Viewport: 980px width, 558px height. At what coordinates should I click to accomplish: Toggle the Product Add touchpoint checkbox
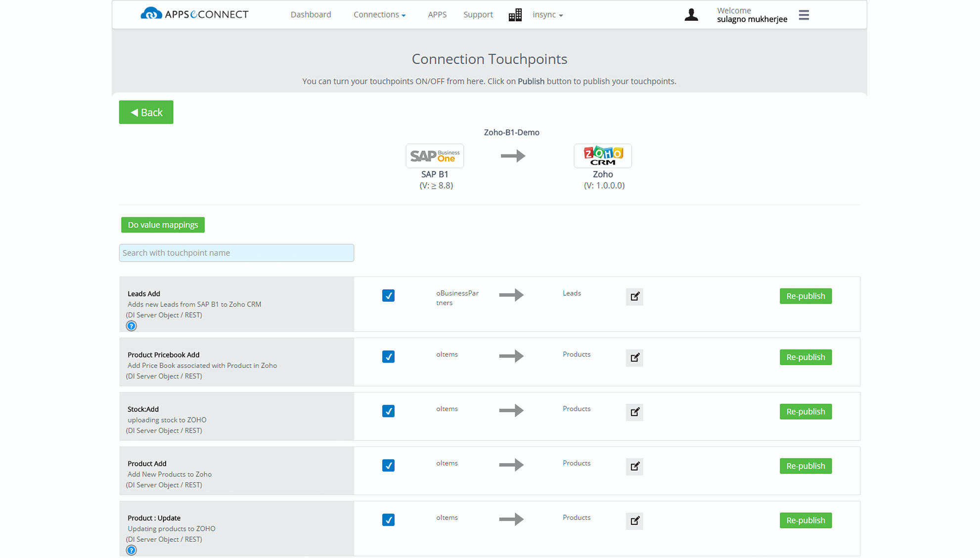pyautogui.click(x=388, y=466)
